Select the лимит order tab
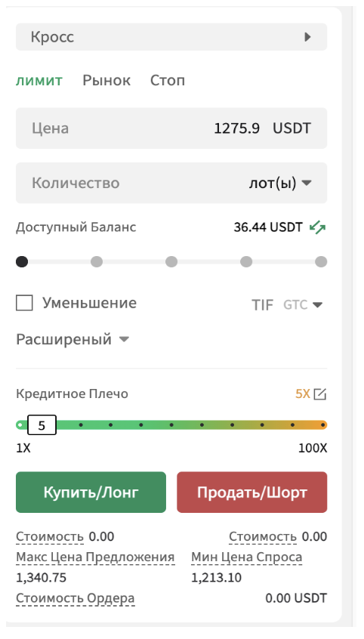Image resolution: width=364 pixels, height=639 pixels. click(39, 80)
